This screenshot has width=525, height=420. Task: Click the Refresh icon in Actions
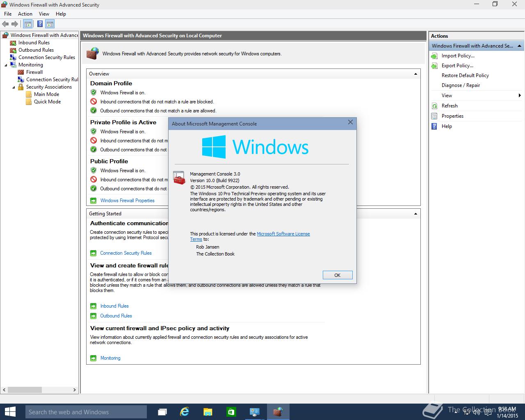pos(434,106)
